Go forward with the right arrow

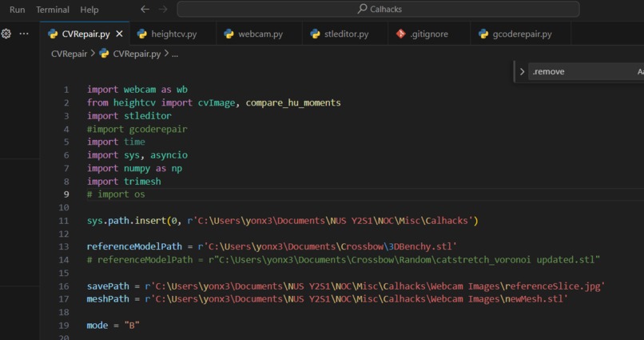click(163, 9)
